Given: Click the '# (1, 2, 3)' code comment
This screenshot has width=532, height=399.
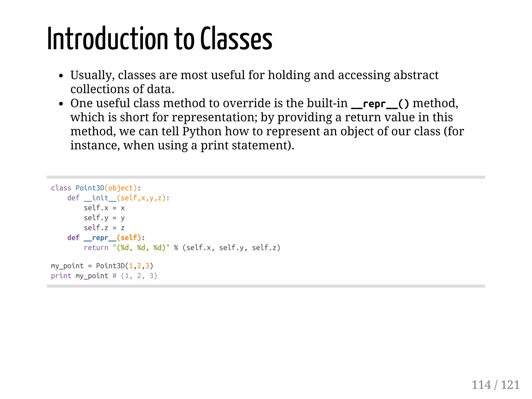Looking at the screenshot, I should 135,276.
